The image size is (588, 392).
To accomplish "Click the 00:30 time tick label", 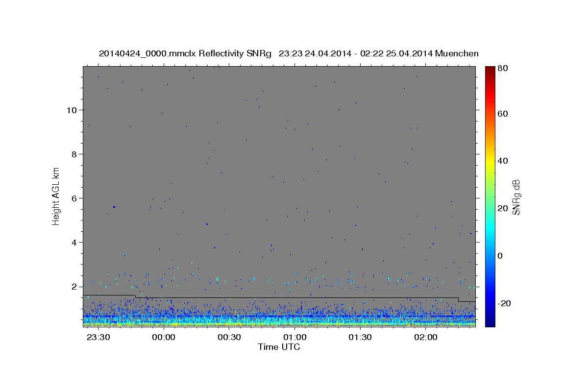I will pyautogui.click(x=229, y=338).
